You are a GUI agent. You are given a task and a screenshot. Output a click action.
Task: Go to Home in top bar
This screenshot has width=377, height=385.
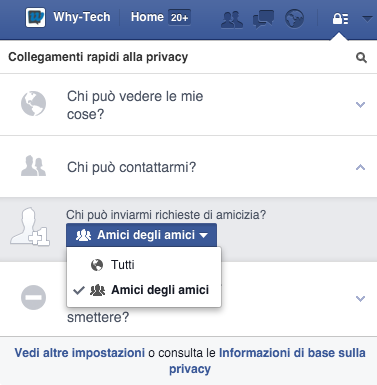pos(147,17)
